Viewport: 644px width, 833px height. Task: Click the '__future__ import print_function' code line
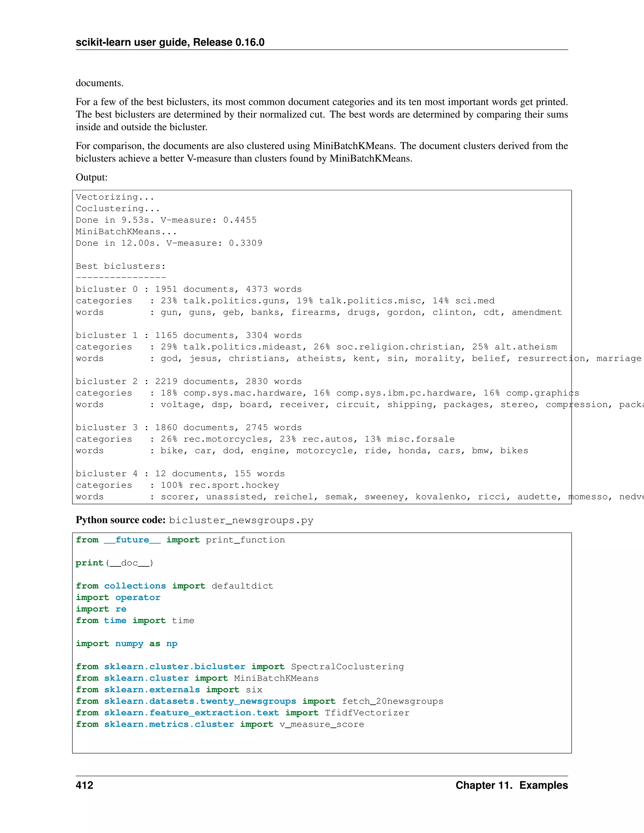pyautogui.click(x=180, y=540)
